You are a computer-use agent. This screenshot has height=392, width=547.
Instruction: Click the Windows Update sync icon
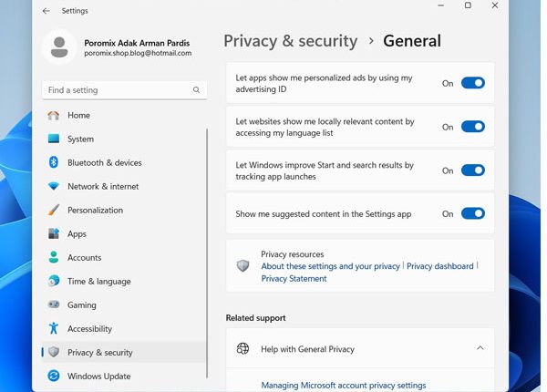54,376
